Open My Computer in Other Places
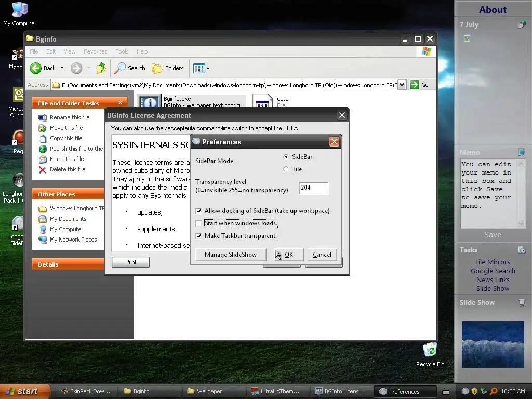Image resolution: width=532 pixels, height=399 pixels. (x=66, y=229)
